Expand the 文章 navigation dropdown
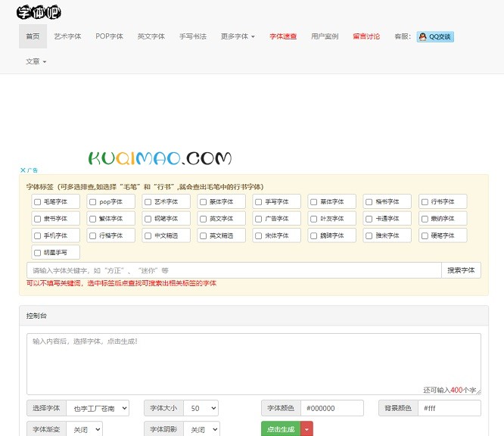 (x=36, y=61)
